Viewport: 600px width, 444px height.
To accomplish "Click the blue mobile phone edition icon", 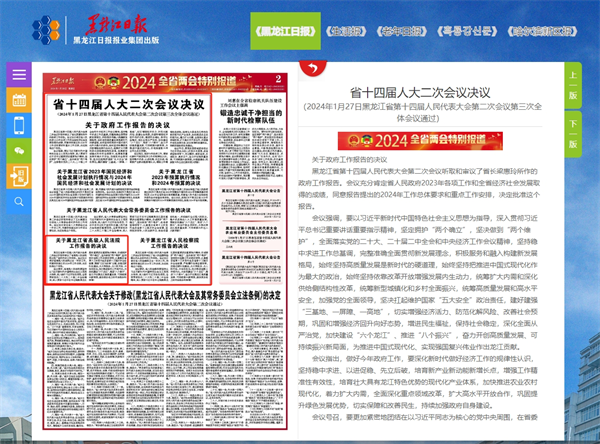I will pos(19,125).
